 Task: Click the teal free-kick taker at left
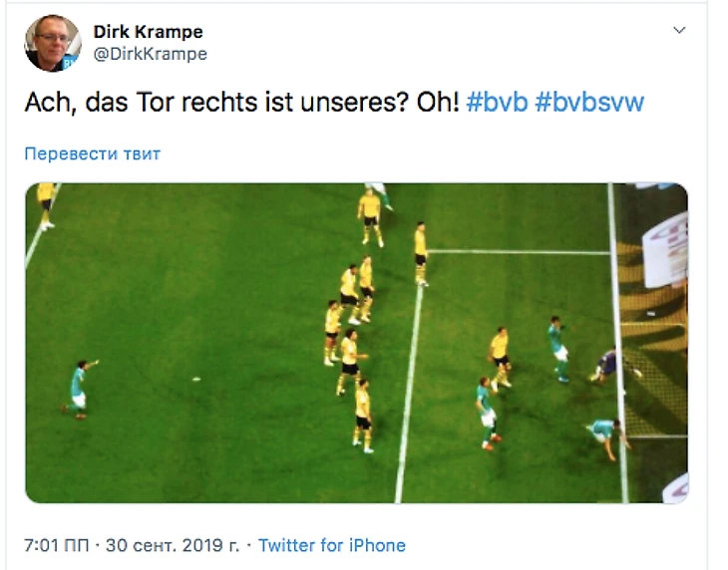point(80,389)
